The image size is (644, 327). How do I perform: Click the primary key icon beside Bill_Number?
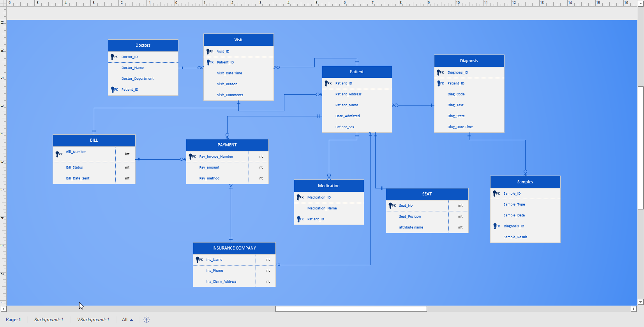click(x=57, y=154)
